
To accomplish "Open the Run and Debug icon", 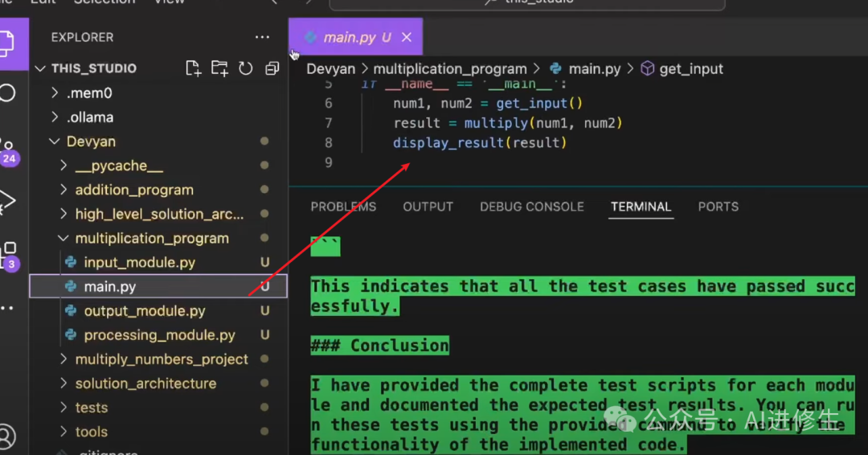I will point(6,202).
